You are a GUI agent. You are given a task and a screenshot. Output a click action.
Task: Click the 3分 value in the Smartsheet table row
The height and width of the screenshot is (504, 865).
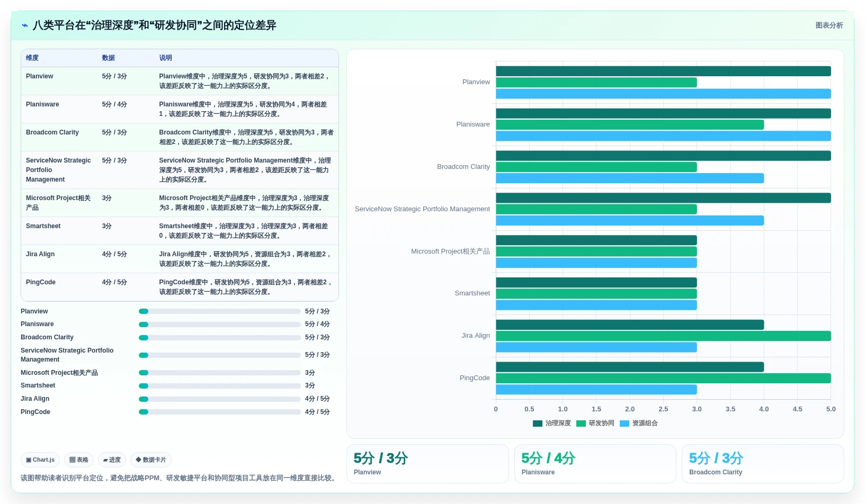coord(107,226)
